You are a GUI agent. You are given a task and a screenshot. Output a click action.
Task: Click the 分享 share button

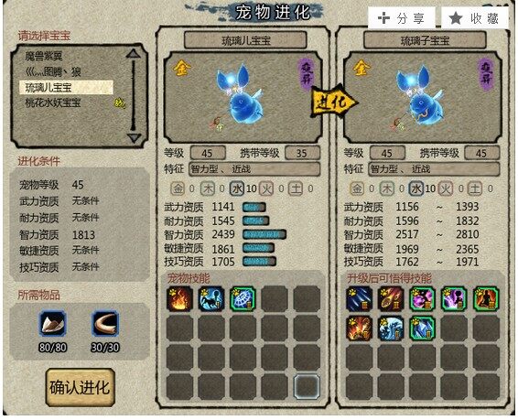tap(402, 18)
